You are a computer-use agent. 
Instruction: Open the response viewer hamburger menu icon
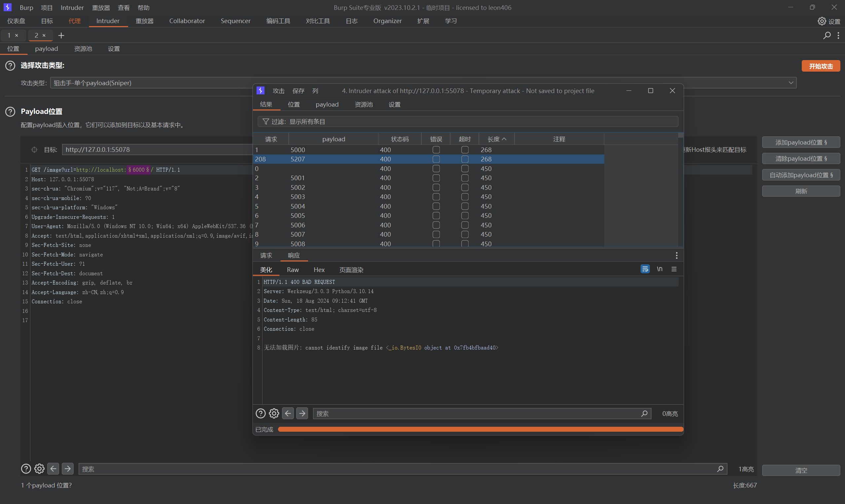[674, 269]
